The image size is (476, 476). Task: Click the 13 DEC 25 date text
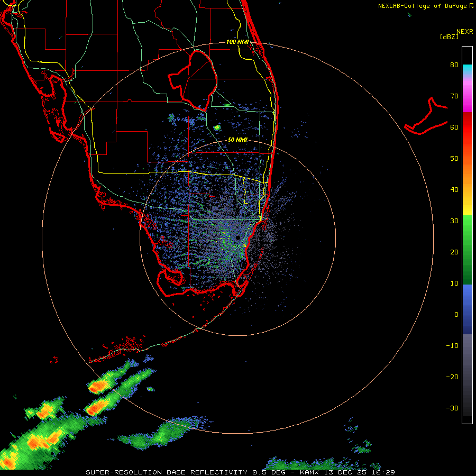345,472
